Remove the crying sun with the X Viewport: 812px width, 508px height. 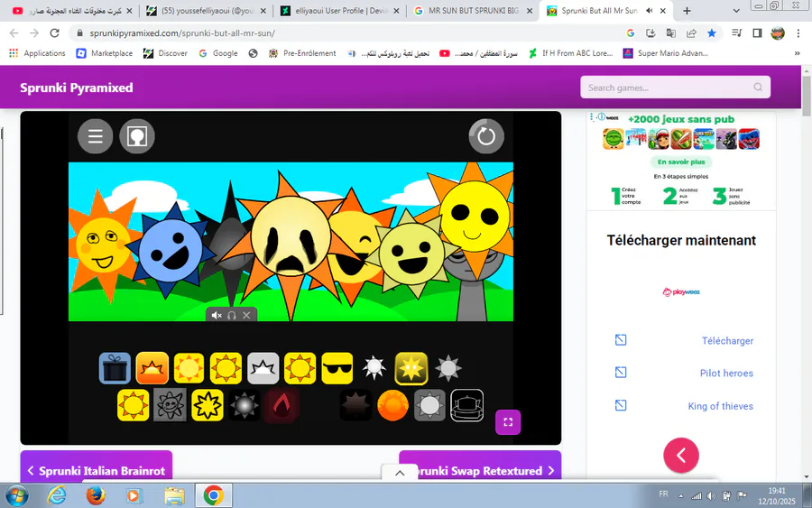[x=246, y=315]
